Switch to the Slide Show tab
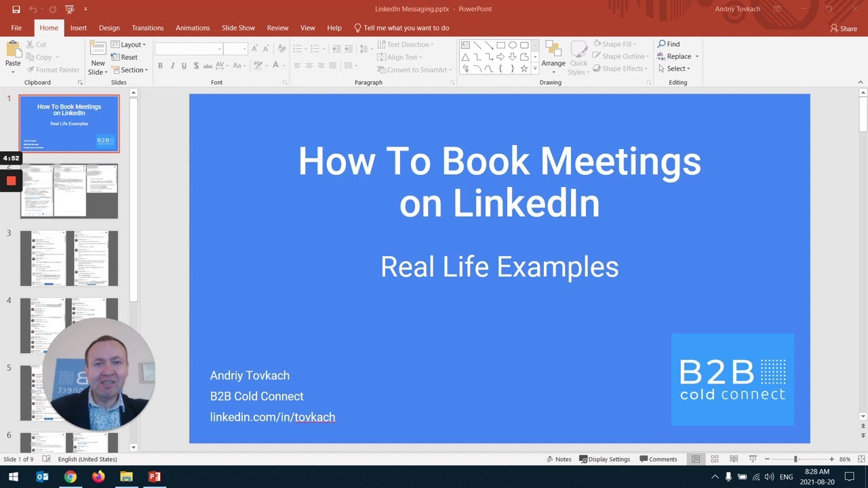This screenshot has width=868, height=488. click(238, 28)
